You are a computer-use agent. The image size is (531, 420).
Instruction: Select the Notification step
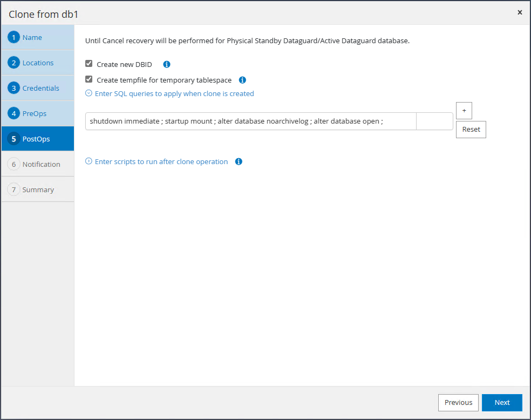point(41,164)
